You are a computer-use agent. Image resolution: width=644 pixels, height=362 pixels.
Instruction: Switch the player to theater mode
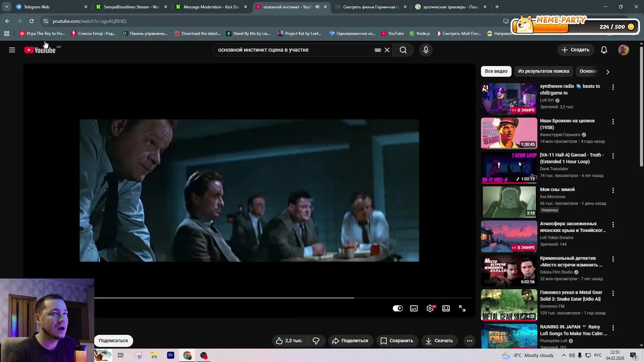coord(446,308)
